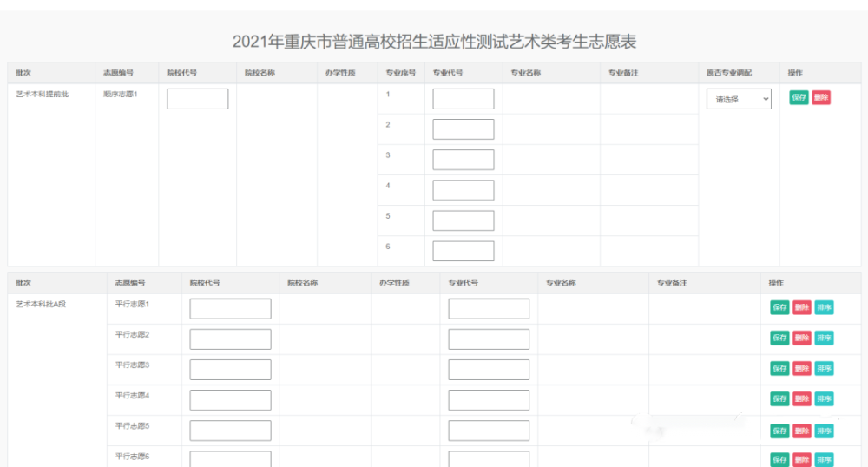The width and height of the screenshot is (868, 467).
Task: Click 院校代号 input in 平行志愿1 row
Action: [x=230, y=309]
